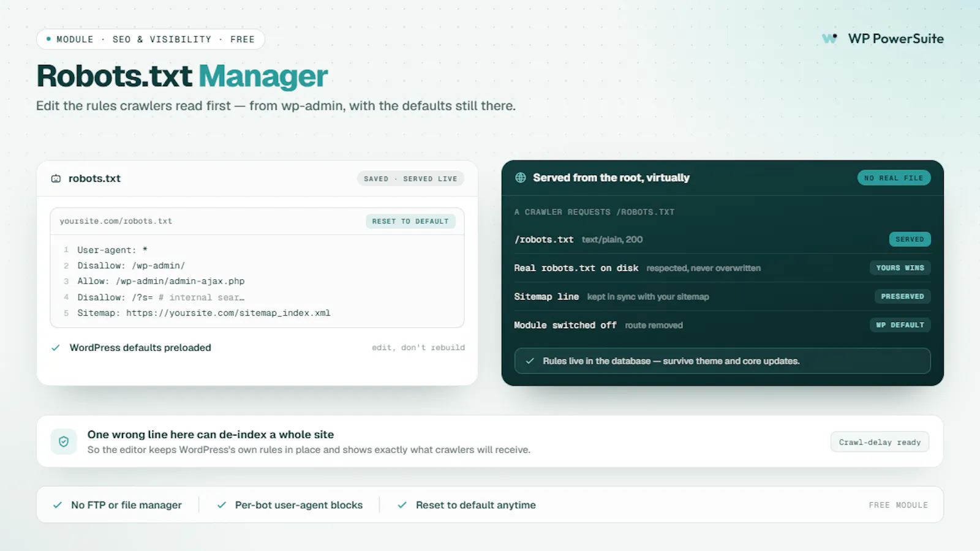Click the NO REAL FILE badge
Viewport: 980px width, 551px height.
coord(894,178)
